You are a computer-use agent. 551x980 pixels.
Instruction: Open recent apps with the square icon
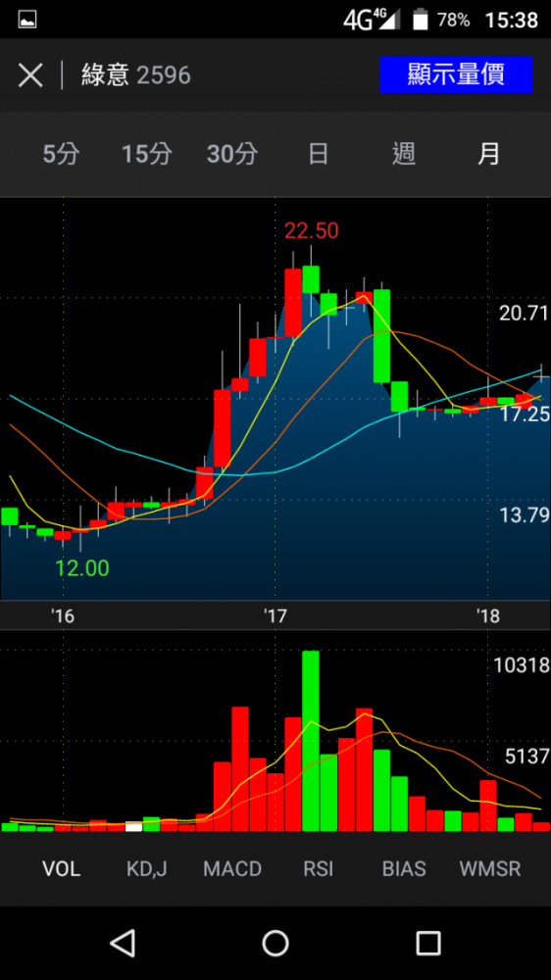click(x=428, y=943)
